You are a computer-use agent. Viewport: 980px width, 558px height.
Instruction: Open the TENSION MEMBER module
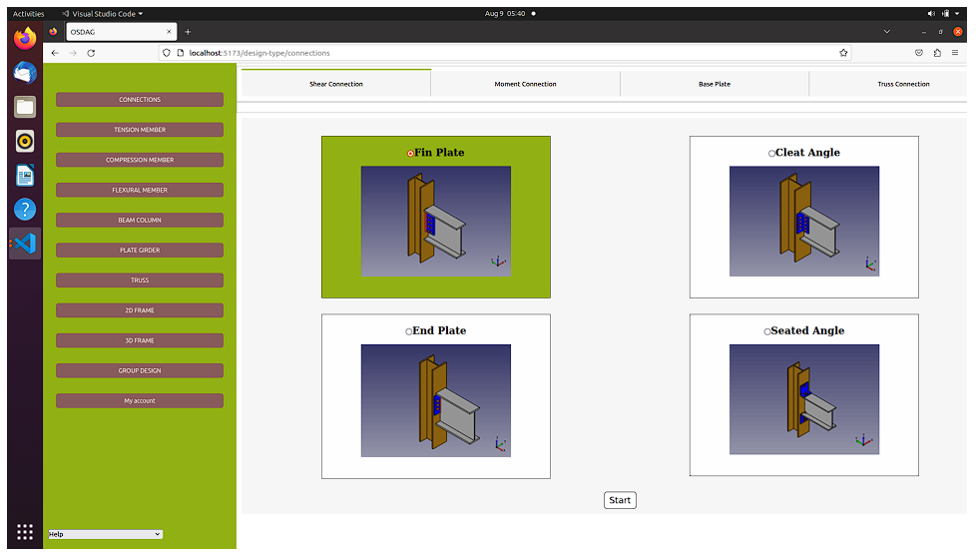(140, 130)
